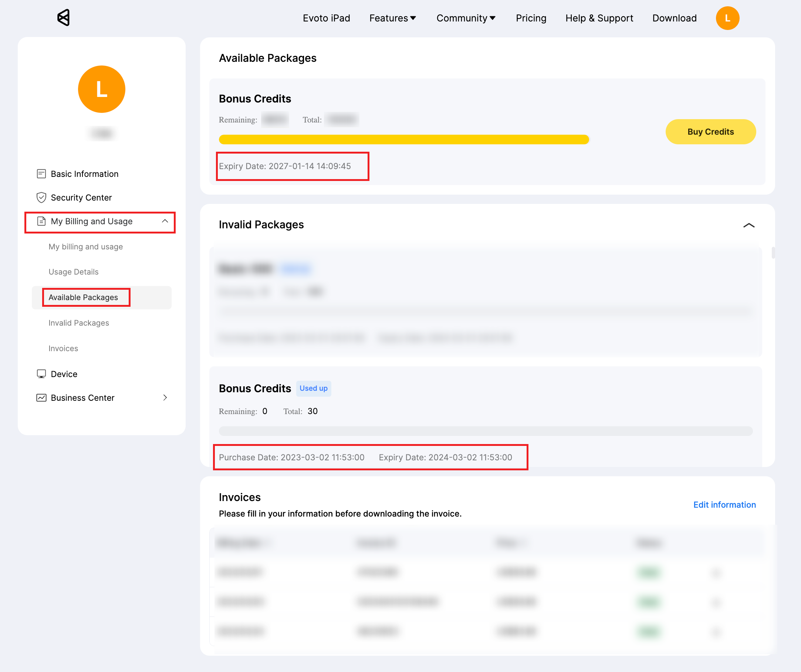The height and width of the screenshot is (672, 801).
Task: Select Usage Details in sidebar
Action: click(x=73, y=272)
